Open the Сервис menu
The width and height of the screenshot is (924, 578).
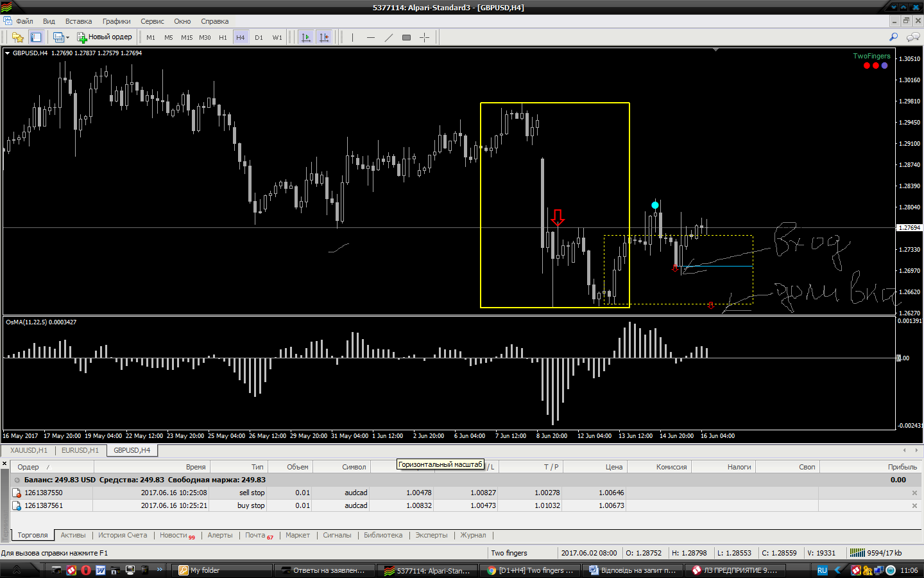click(152, 21)
